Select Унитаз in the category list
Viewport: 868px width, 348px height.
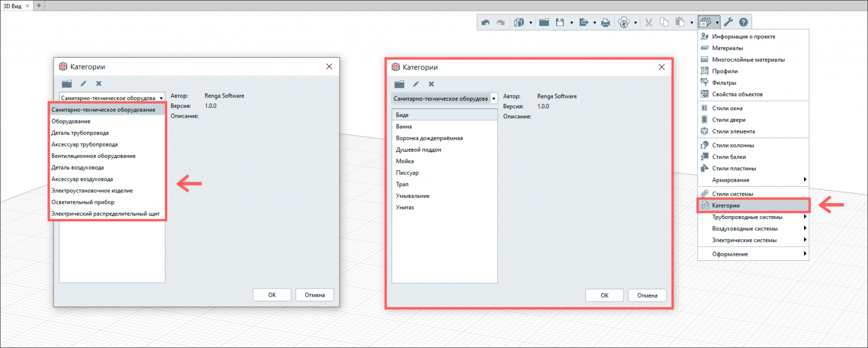coord(405,208)
